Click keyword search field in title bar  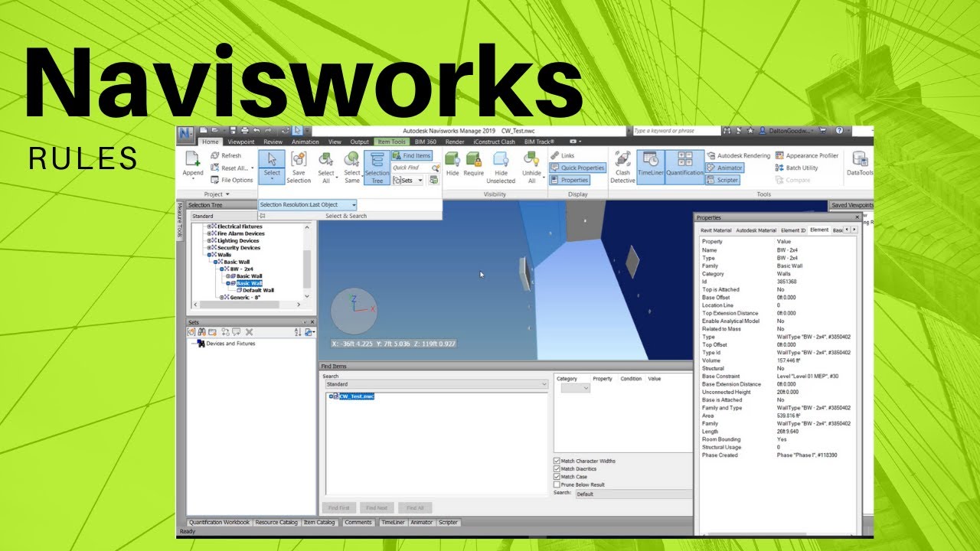pos(675,131)
